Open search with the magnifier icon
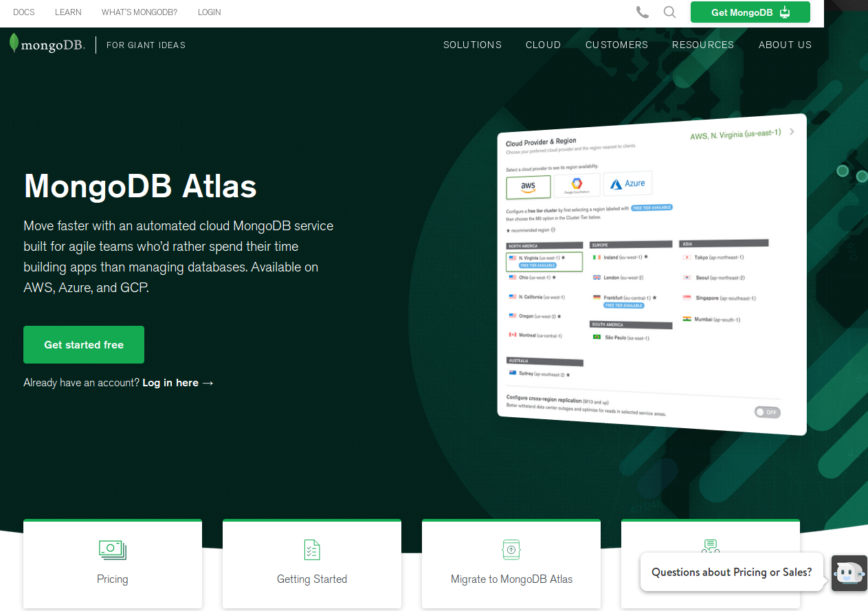The image size is (868, 611). [669, 12]
